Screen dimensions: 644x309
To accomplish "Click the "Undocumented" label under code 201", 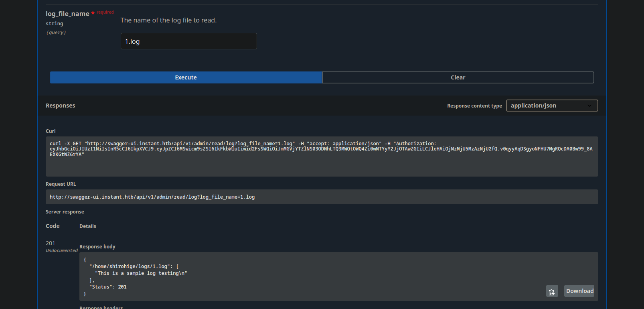I will pyautogui.click(x=62, y=250).
